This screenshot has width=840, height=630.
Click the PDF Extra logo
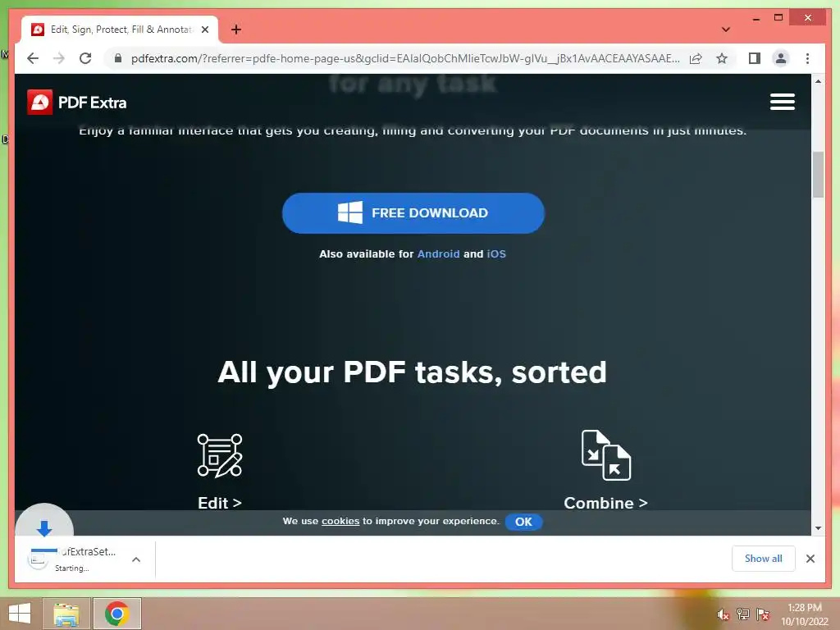76,103
